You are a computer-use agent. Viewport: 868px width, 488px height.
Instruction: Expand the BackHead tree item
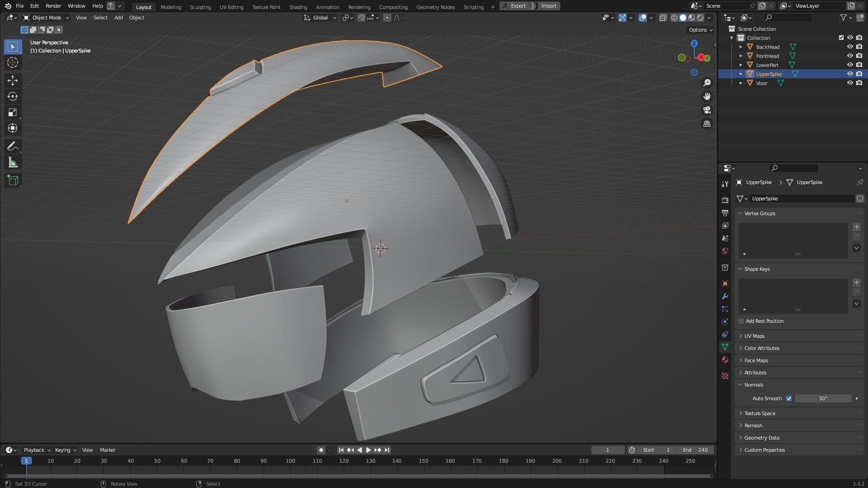point(740,47)
